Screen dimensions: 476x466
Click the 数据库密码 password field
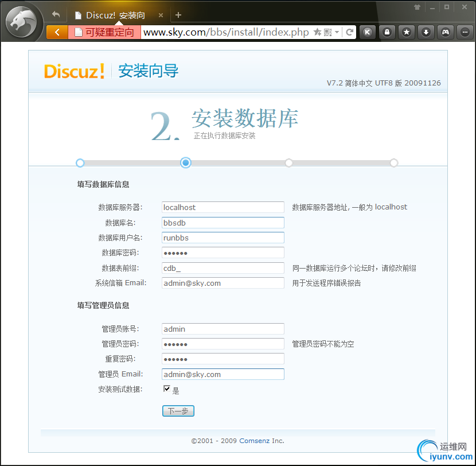tap(223, 253)
